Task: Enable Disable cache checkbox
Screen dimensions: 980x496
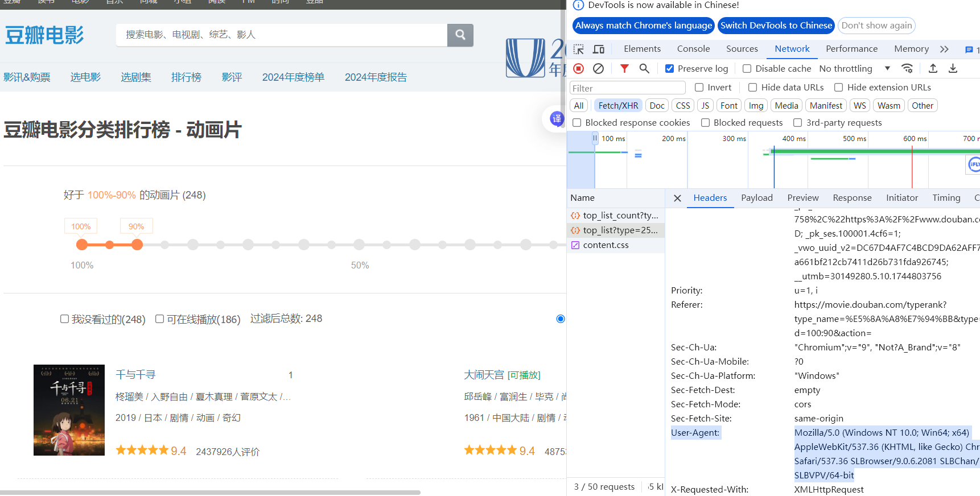Action: coord(747,69)
